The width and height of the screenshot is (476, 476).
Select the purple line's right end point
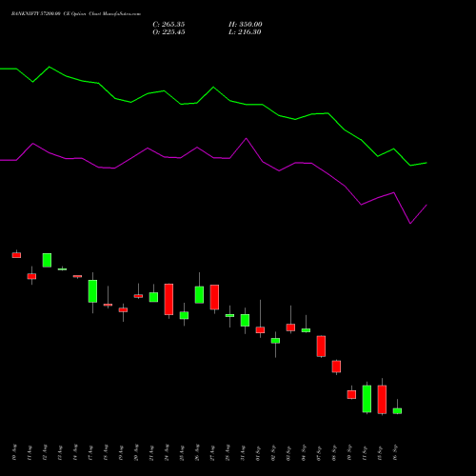pos(426,205)
